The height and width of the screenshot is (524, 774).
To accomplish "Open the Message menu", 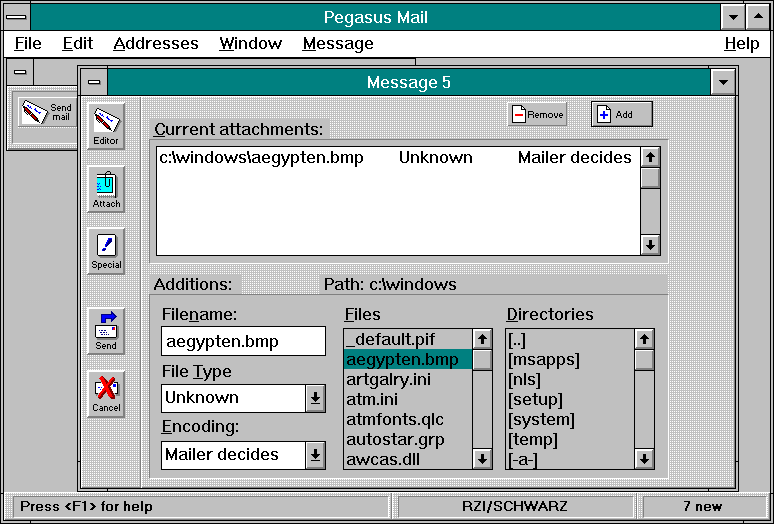I will [337, 43].
